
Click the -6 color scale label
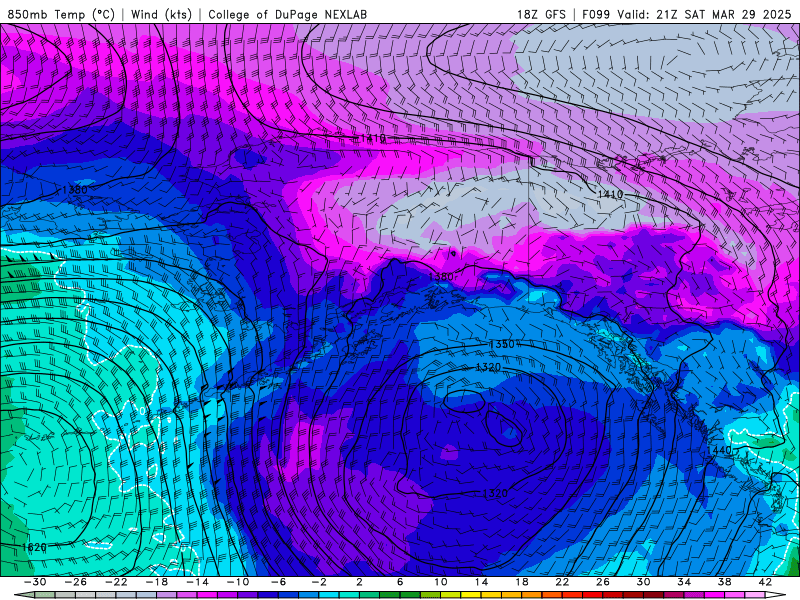[x=279, y=582]
